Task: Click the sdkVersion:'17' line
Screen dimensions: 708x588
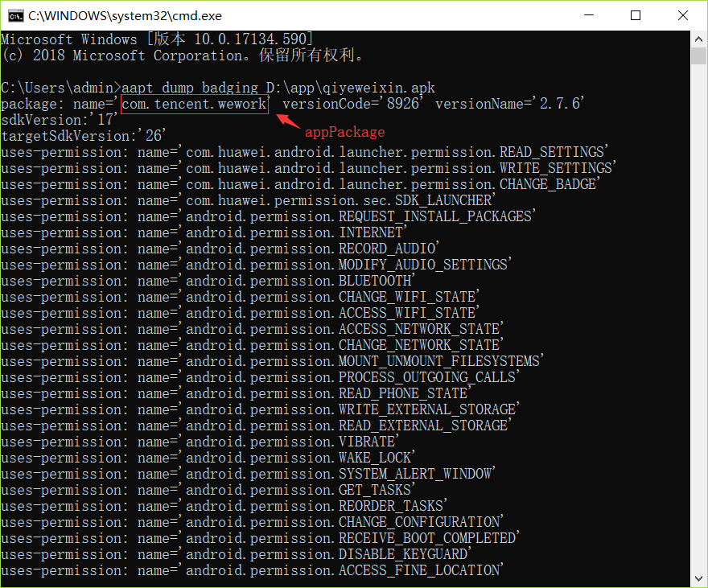Action: (x=60, y=120)
